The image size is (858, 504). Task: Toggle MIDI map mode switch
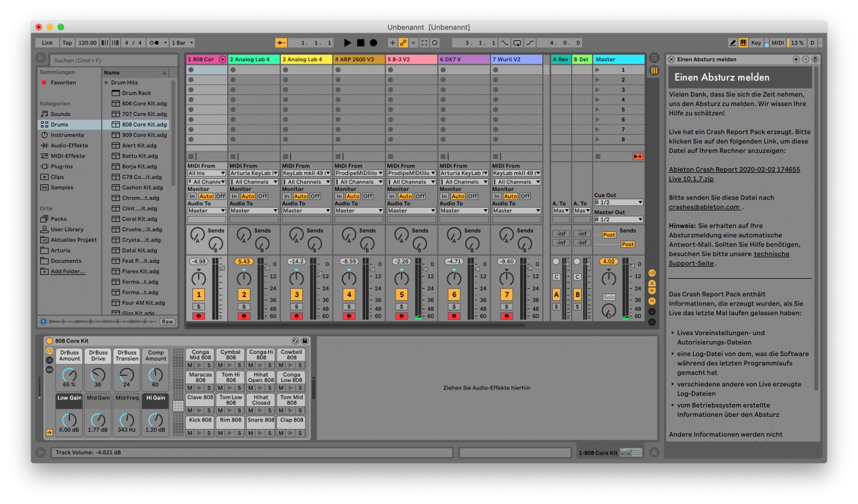778,42
